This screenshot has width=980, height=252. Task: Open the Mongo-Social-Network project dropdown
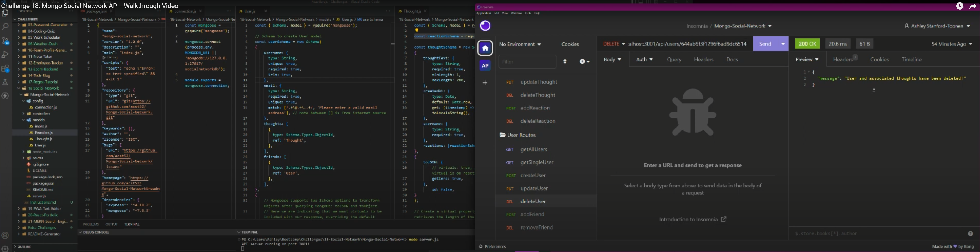(743, 26)
